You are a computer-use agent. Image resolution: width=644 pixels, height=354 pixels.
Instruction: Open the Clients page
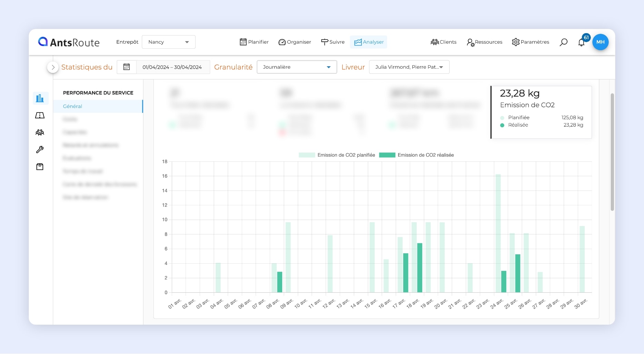(444, 42)
